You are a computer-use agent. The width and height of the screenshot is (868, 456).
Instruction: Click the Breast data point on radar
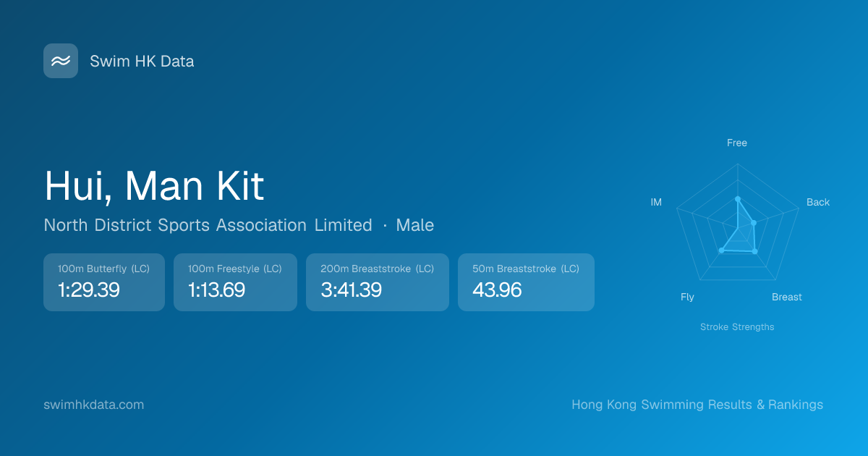(x=755, y=252)
